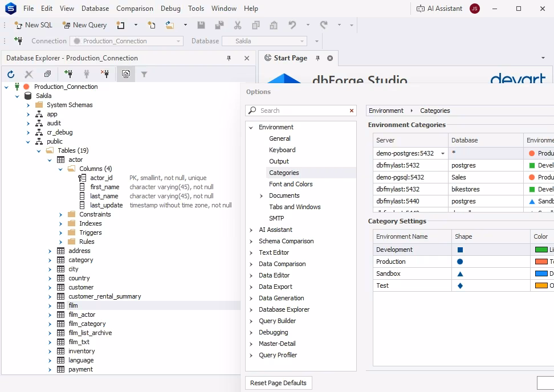Click the Options search field
The image size is (554, 392).
tap(302, 111)
